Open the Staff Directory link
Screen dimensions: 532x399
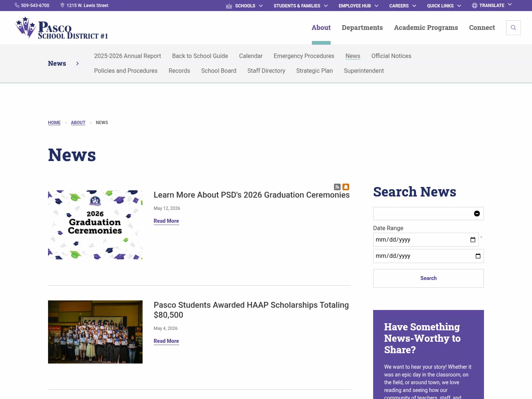[x=266, y=71]
